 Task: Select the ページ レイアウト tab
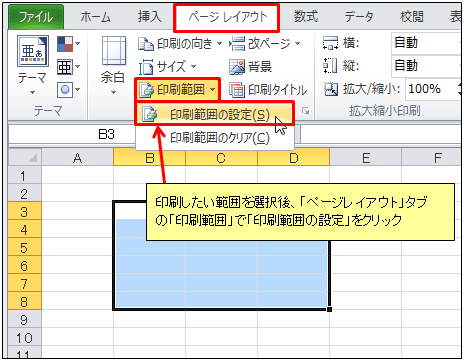pyautogui.click(x=227, y=17)
